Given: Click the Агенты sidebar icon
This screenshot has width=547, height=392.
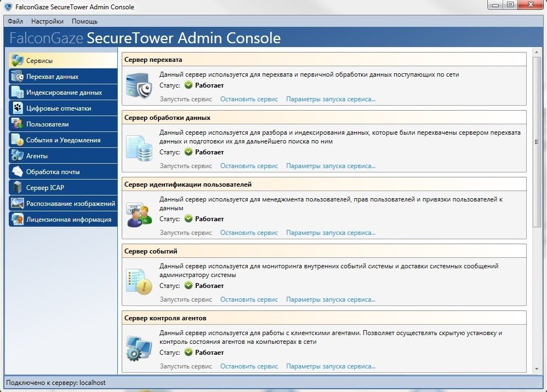Looking at the screenshot, I should (x=17, y=155).
